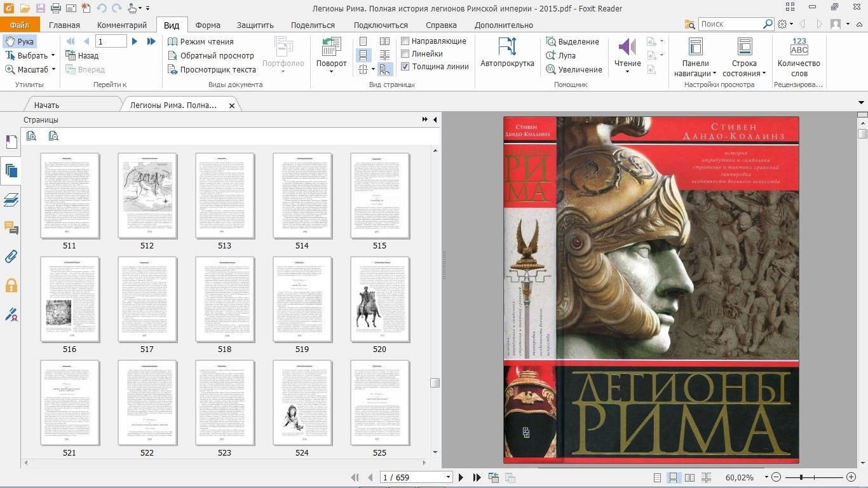Image resolution: width=868 pixels, height=488 pixels.
Task: Open Панели навигации dropdown
Action: (695, 57)
